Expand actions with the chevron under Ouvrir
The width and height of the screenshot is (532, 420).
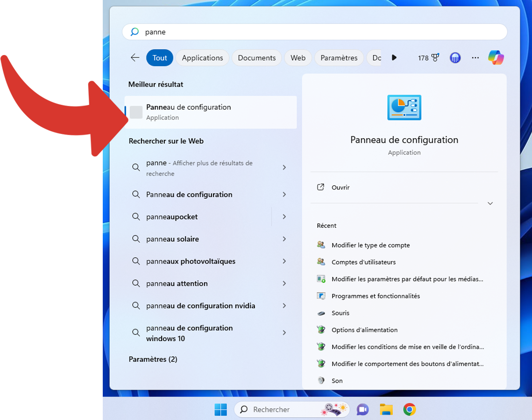click(x=490, y=203)
